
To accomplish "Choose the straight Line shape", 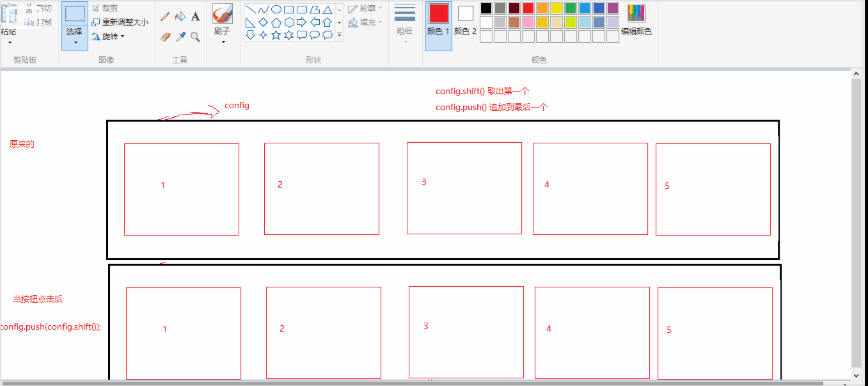I will (251, 10).
